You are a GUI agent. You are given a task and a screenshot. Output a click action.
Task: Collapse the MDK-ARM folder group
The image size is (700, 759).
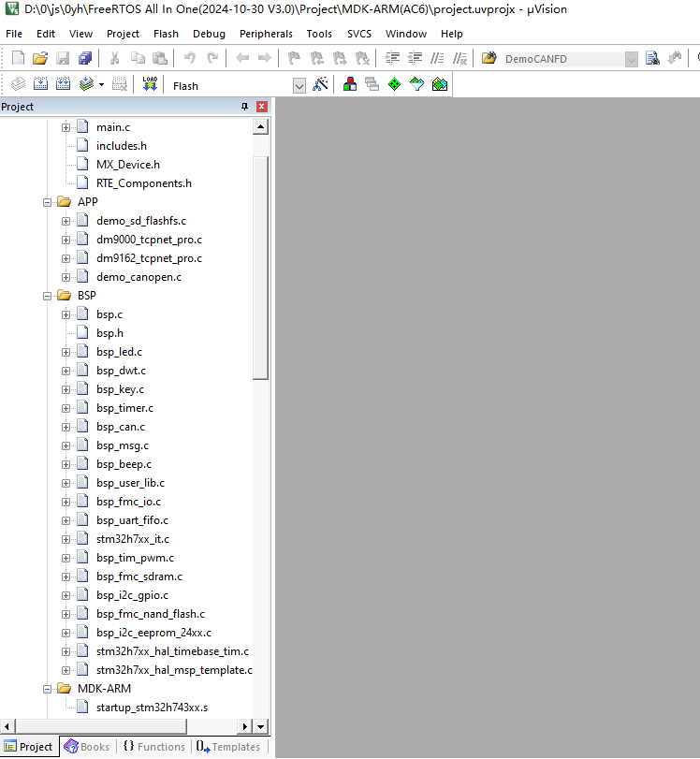tap(47, 689)
